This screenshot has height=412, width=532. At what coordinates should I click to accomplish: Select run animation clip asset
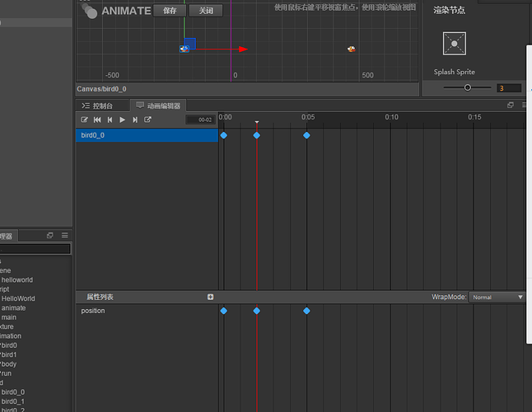point(6,373)
